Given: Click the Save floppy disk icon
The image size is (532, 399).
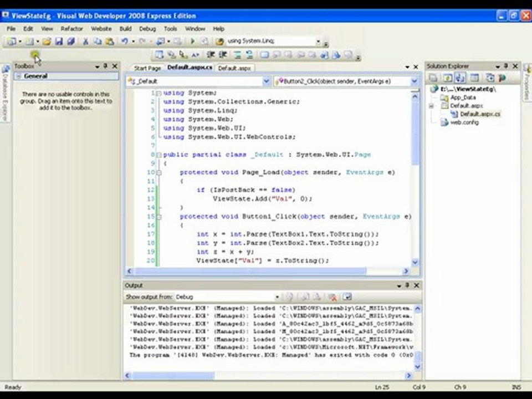Looking at the screenshot, I should tap(59, 42).
